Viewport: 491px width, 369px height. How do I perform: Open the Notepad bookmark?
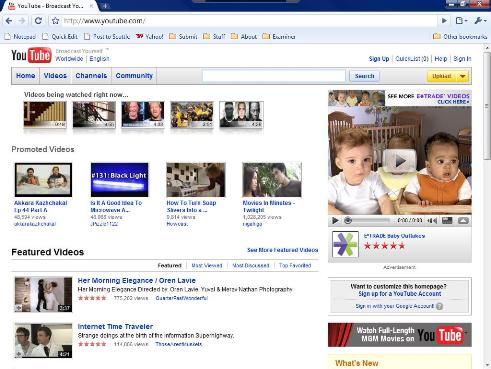pos(20,36)
